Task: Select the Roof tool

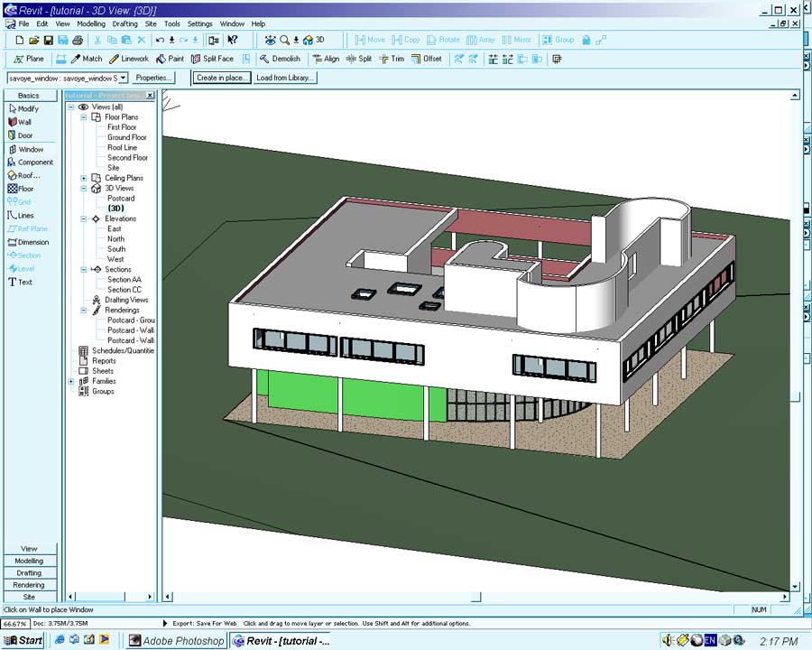Action: click(x=23, y=176)
